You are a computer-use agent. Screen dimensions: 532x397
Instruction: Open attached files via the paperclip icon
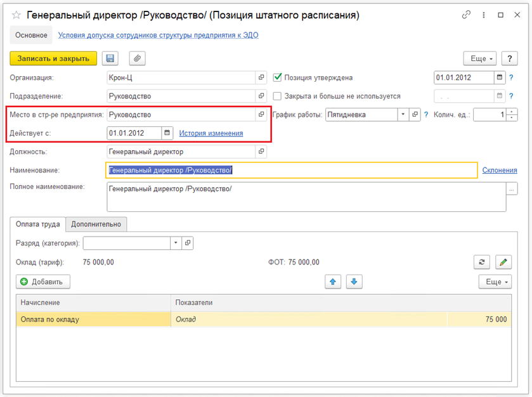coord(137,58)
